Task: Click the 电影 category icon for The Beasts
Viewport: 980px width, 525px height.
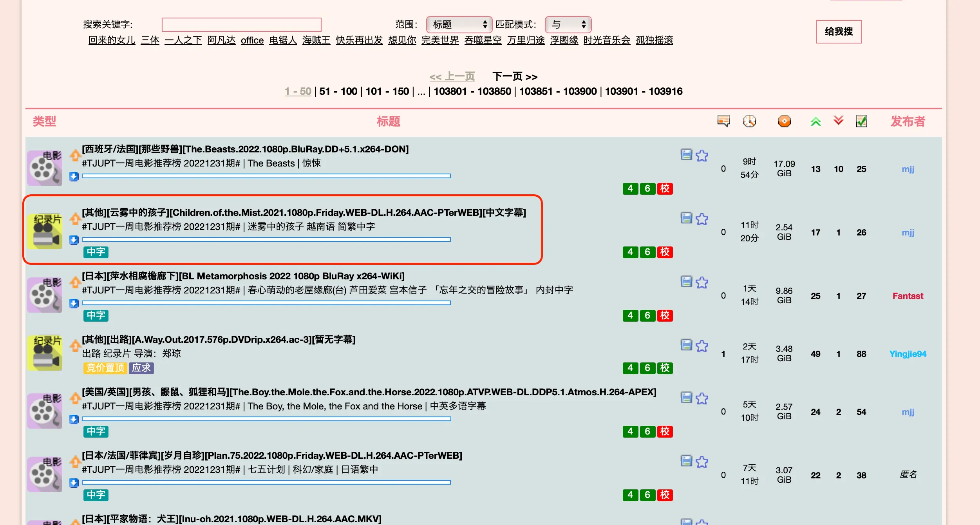Action: tap(45, 168)
